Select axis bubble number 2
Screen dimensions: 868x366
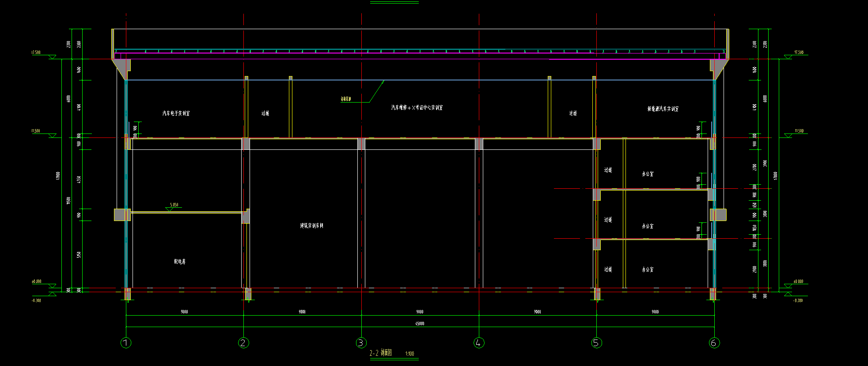tap(243, 343)
